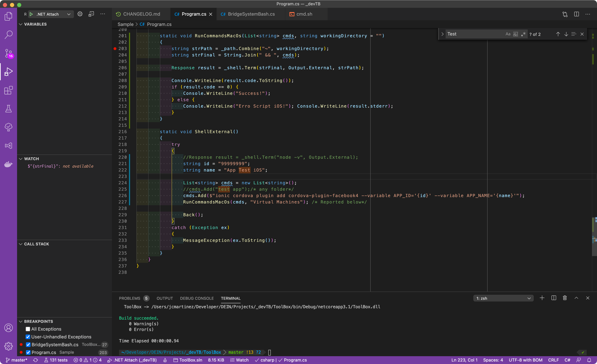Open the Docker view in activity bar
Screen dimensions: 597x364
click(9, 164)
